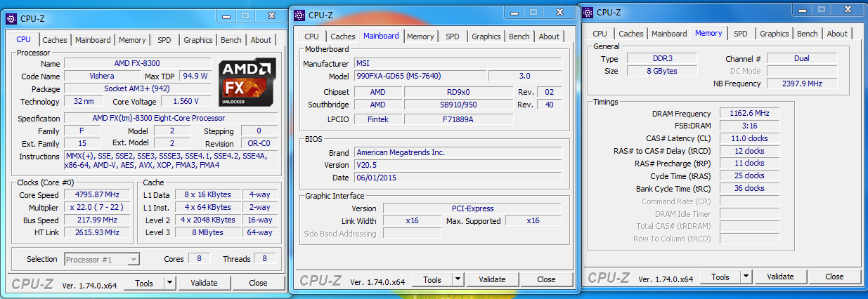Click the BIOS Date field 06/01/2015
This screenshot has width=868, height=299.
coord(457,178)
